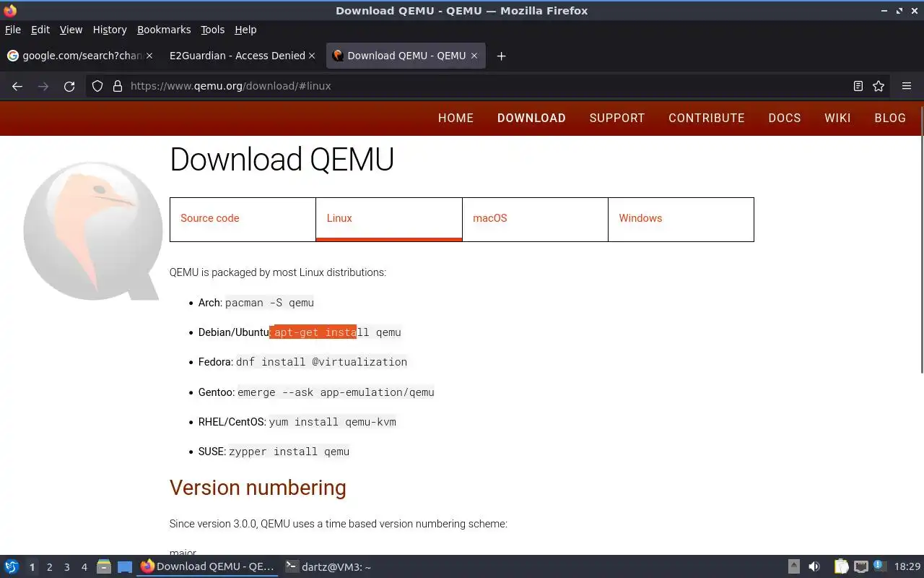Close the google.com search tab
This screenshot has width=924, height=578.
tap(149, 56)
